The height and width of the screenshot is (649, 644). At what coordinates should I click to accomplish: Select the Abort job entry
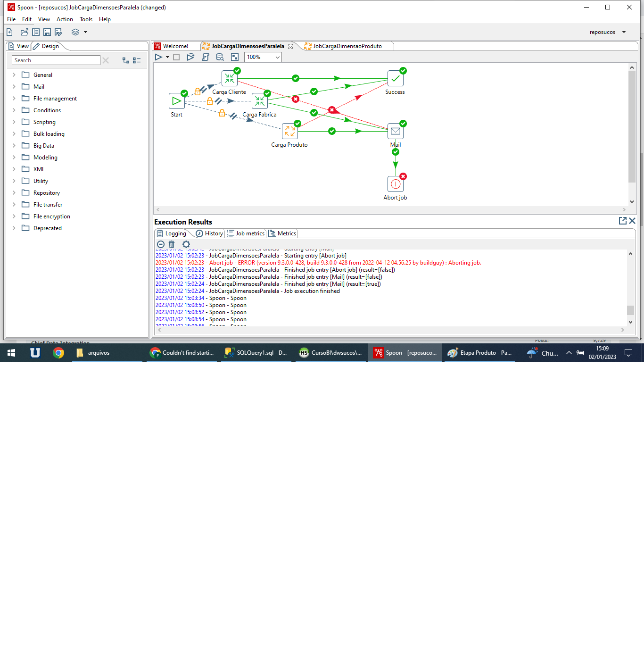pyautogui.click(x=396, y=184)
